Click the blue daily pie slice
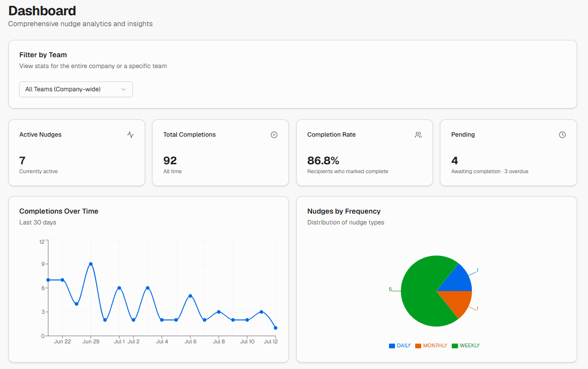The width and height of the screenshot is (588, 369). (x=459, y=281)
